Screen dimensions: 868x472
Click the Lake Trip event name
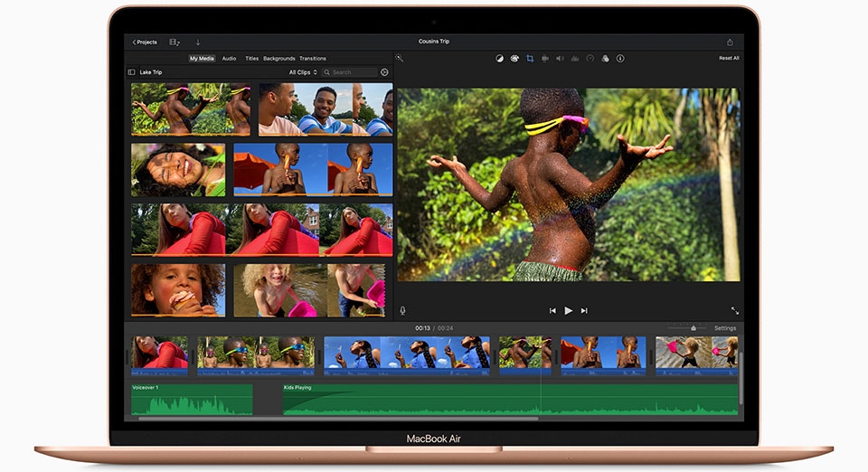pos(151,72)
